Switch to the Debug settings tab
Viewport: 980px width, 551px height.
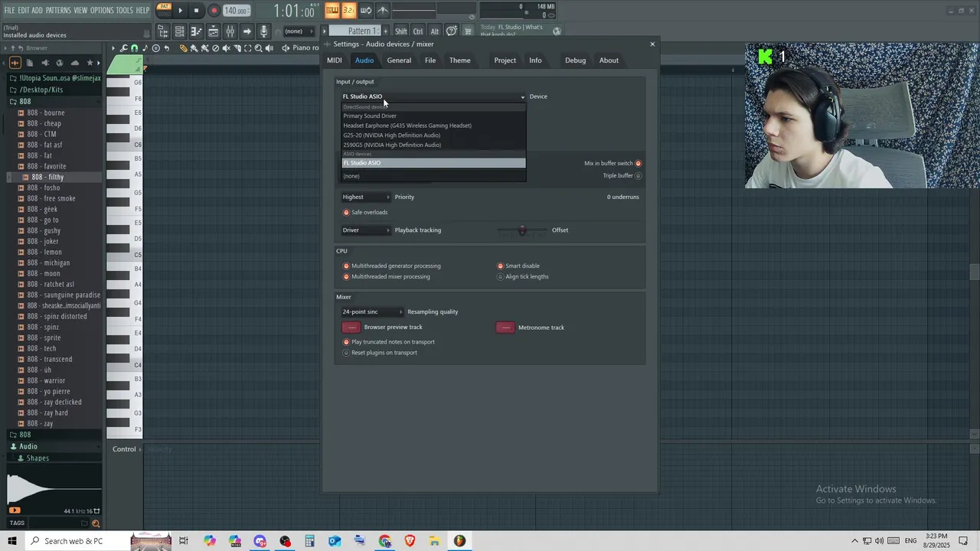click(x=575, y=60)
